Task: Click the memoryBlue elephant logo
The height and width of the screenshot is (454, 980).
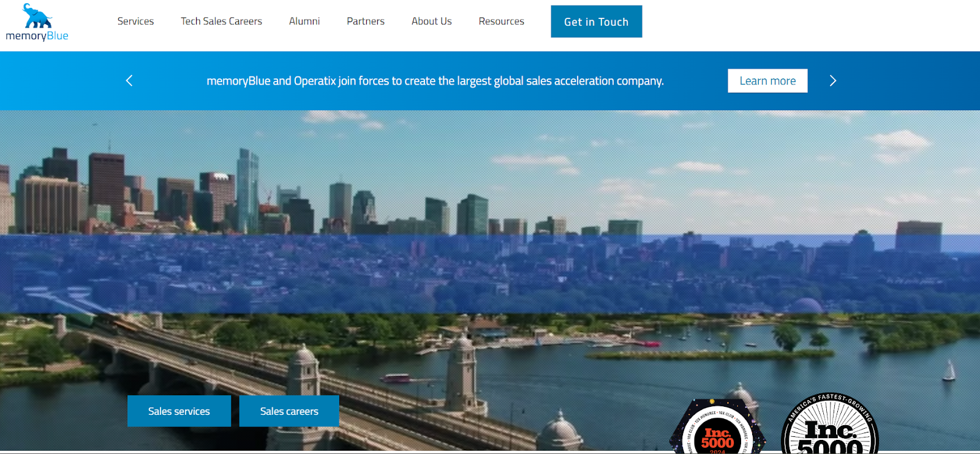Action: coord(37,23)
